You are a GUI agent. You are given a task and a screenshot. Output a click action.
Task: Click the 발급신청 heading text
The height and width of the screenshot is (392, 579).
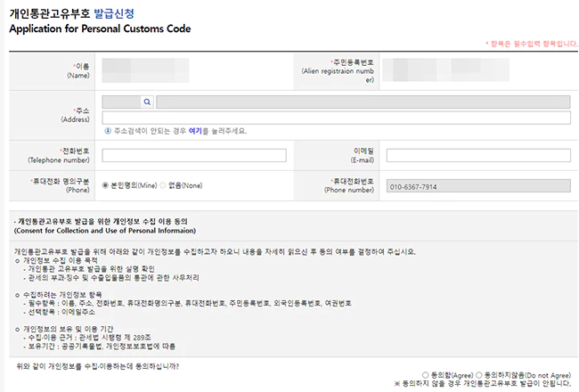[x=114, y=13]
